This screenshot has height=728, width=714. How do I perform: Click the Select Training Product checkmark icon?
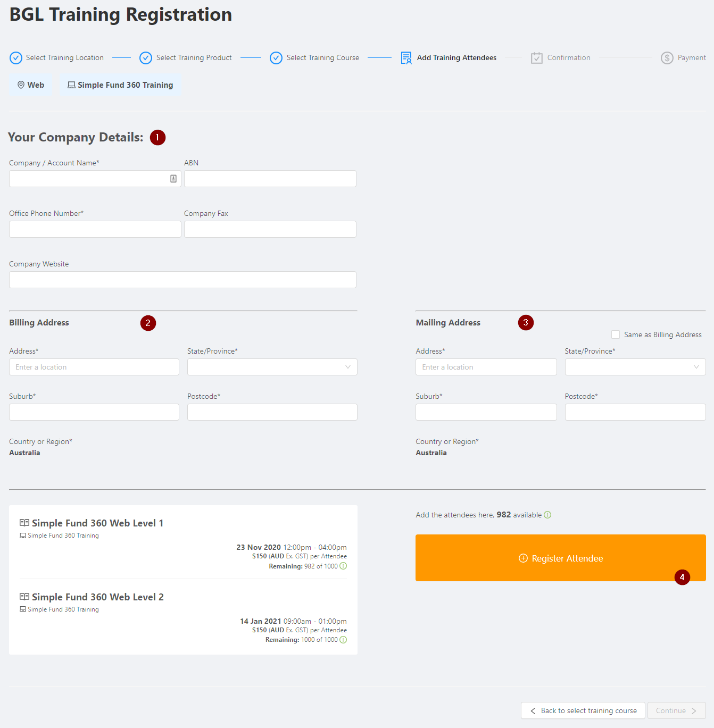(146, 58)
